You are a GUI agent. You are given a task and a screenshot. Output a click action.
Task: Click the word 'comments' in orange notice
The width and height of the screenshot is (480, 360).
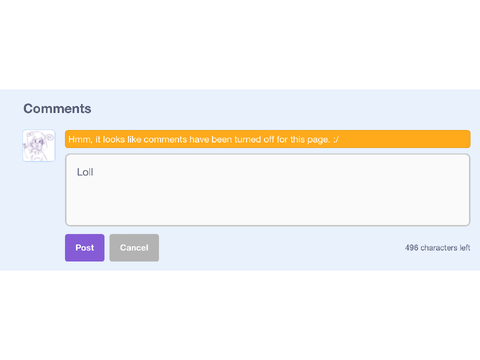[165, 139]
